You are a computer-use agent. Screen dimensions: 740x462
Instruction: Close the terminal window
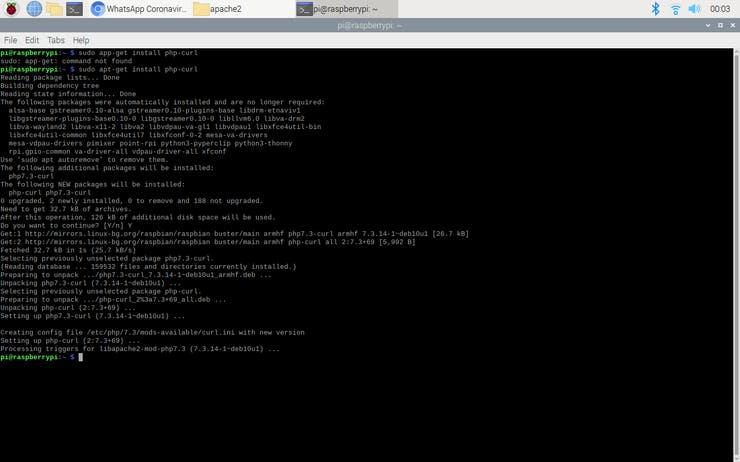(x=732, y=25)
